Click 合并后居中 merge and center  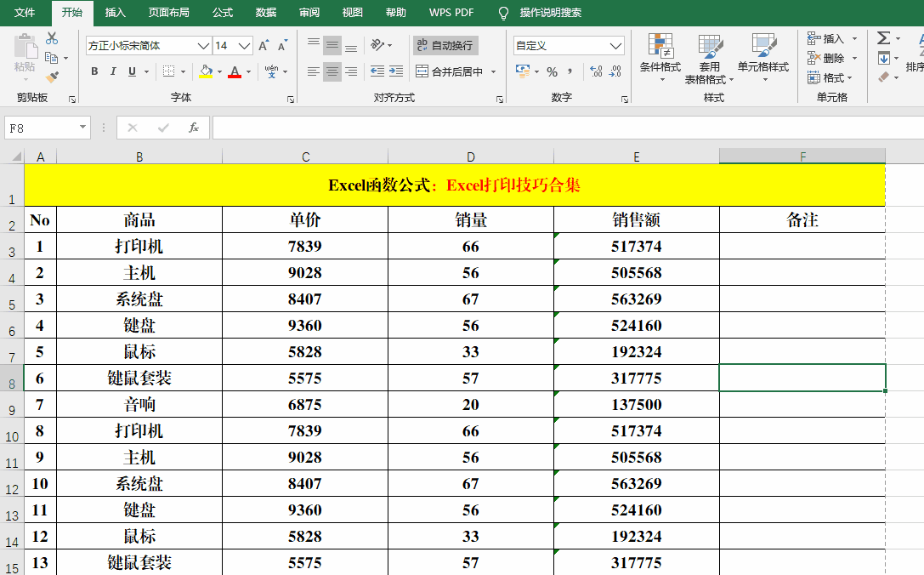click(x=449, y=71)
